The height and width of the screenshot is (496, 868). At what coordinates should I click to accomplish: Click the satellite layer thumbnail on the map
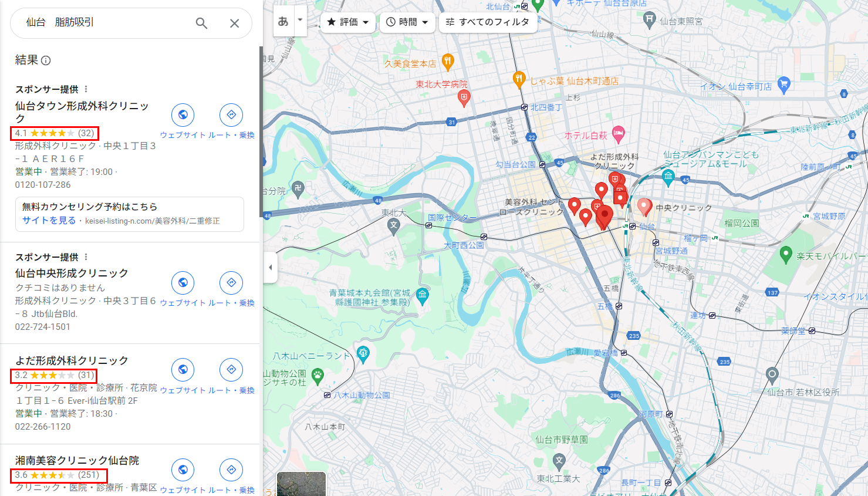pyautogui.click(x=301, y=484)
